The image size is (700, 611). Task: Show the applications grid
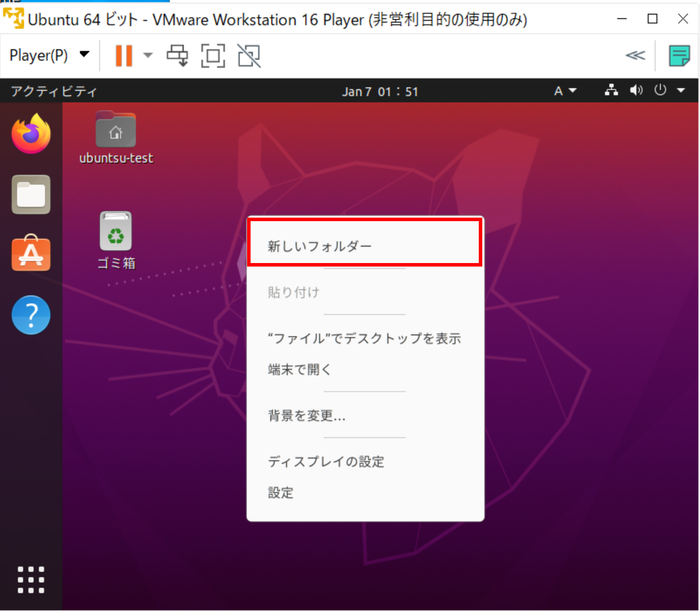tap(31, 580)
